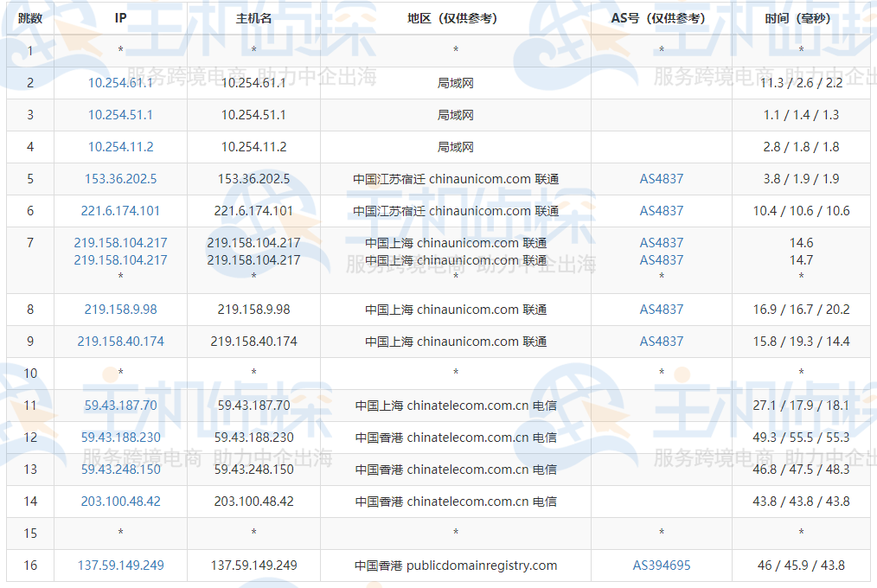
Task: Click AS4837 link on hop 5
Action: [x=661, y=178]
